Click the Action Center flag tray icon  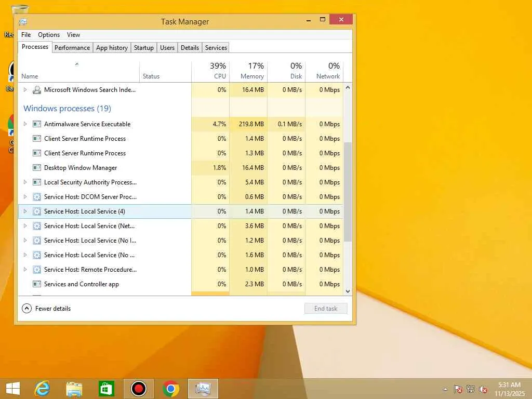pyautogui.click(x=458, y=389)
